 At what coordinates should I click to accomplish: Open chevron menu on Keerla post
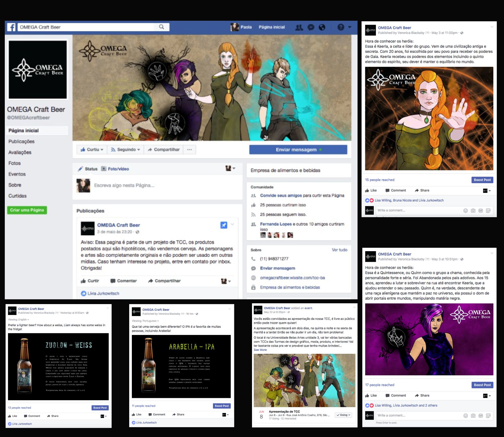click(492, 27)
